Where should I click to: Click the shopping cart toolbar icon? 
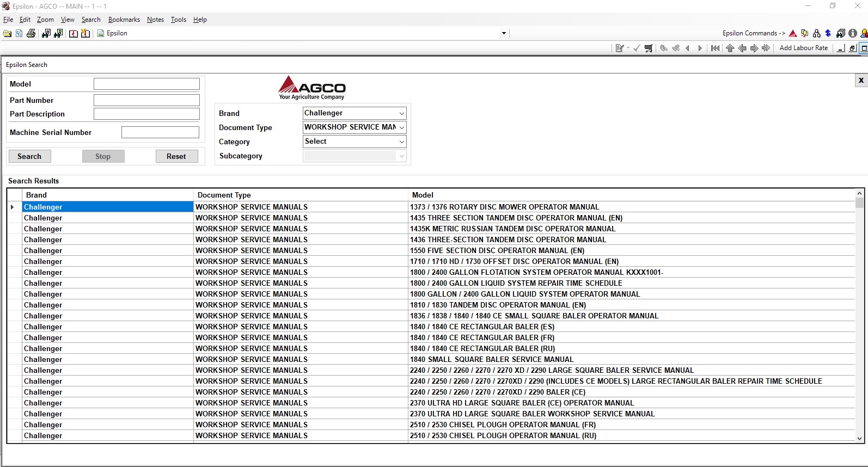(x=649, y=48)
